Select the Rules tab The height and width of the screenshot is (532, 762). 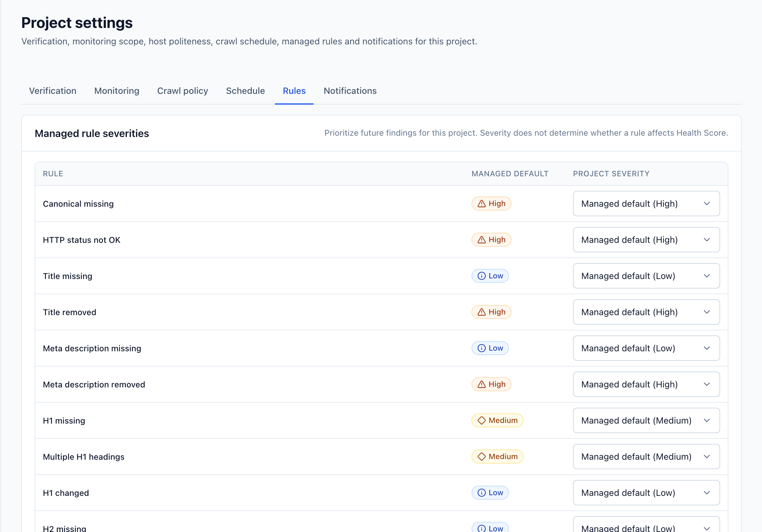[x=294, y=91]
